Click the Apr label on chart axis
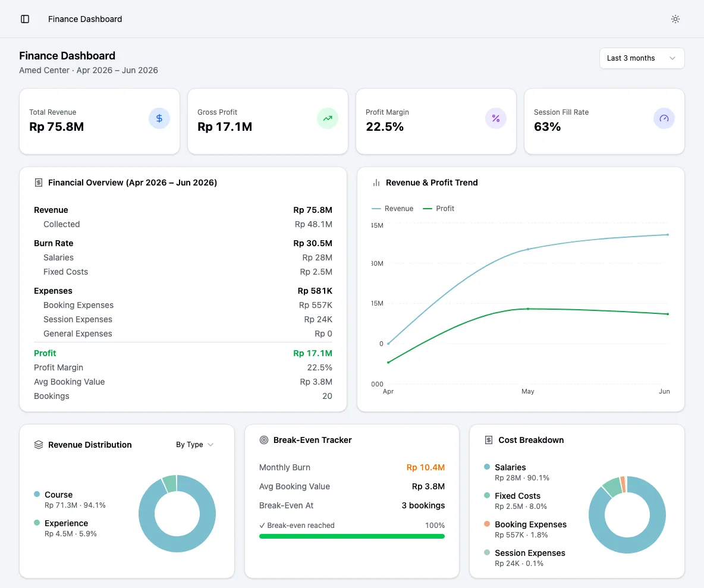704x588 pixels. (x=388, y=391)
